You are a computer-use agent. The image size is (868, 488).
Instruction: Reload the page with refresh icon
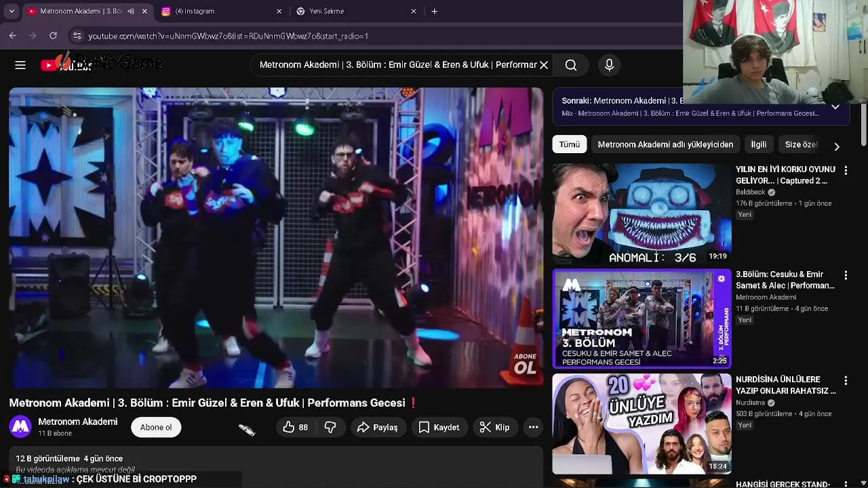tap(53, 36)
